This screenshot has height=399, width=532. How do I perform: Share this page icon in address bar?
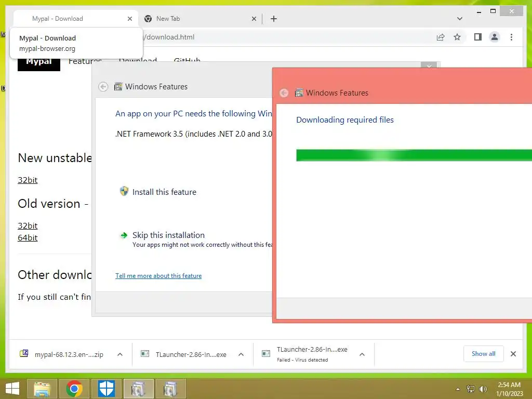(441, 37)
